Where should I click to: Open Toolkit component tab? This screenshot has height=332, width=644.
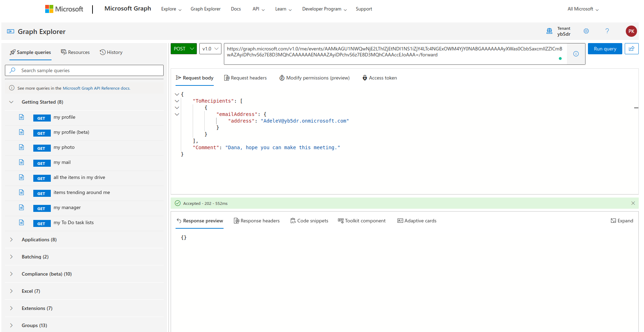click(x=362, y=221)
